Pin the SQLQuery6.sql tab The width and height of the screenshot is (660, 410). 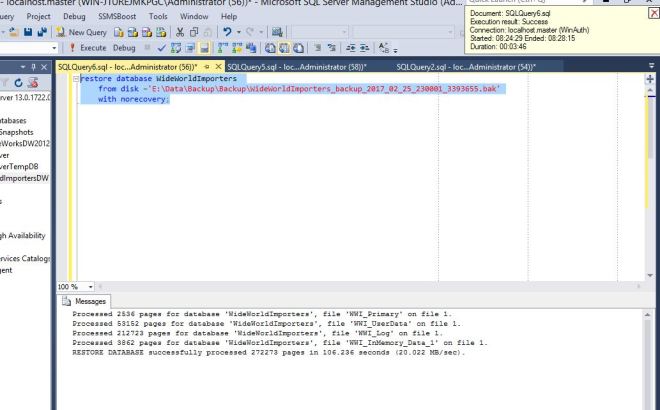click(x=207, y=66)
